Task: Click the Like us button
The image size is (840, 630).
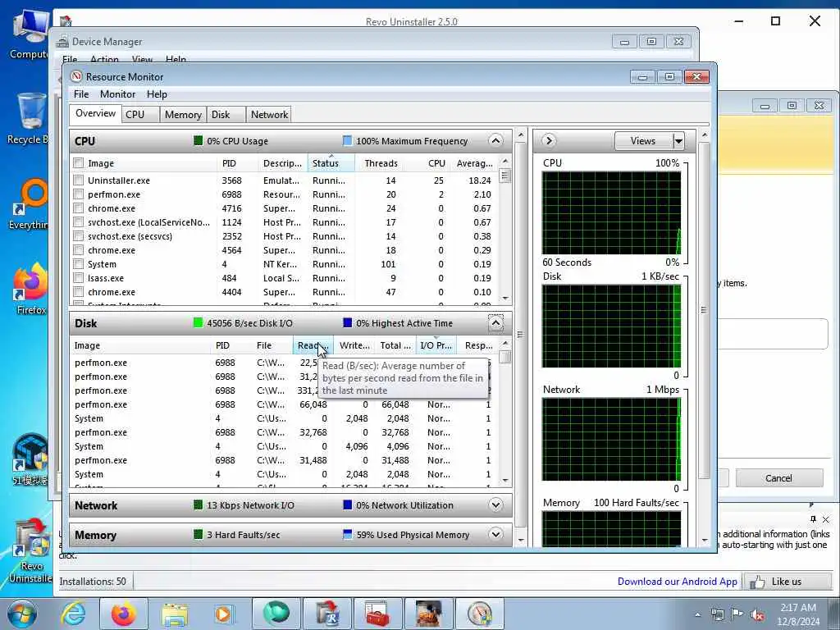Action: tap(787, 582)
